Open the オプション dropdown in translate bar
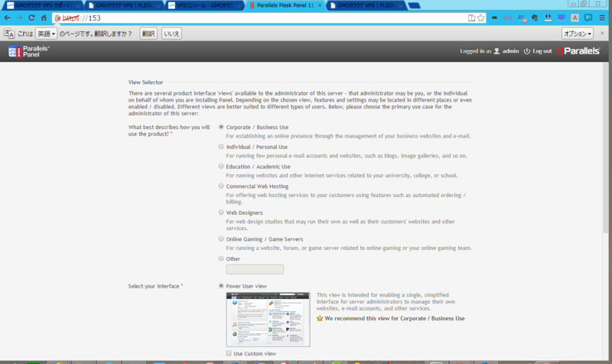Image resolution: width=612 pixels, height=364 pixels. tap(578, 34)
